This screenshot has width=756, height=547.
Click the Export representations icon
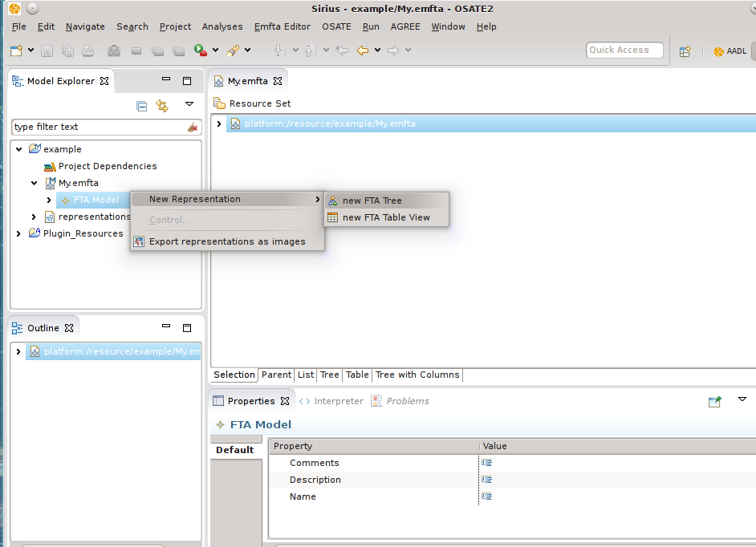coord(139,241)
